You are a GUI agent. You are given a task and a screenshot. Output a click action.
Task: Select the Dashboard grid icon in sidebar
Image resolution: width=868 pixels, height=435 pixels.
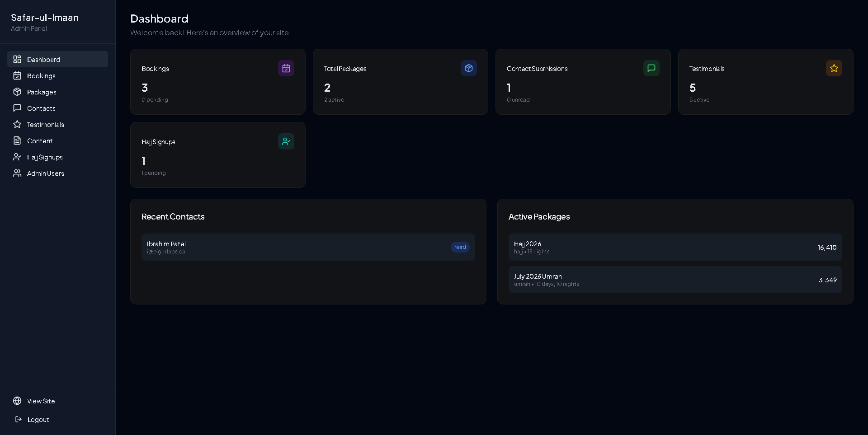click(x=17, y=59)
